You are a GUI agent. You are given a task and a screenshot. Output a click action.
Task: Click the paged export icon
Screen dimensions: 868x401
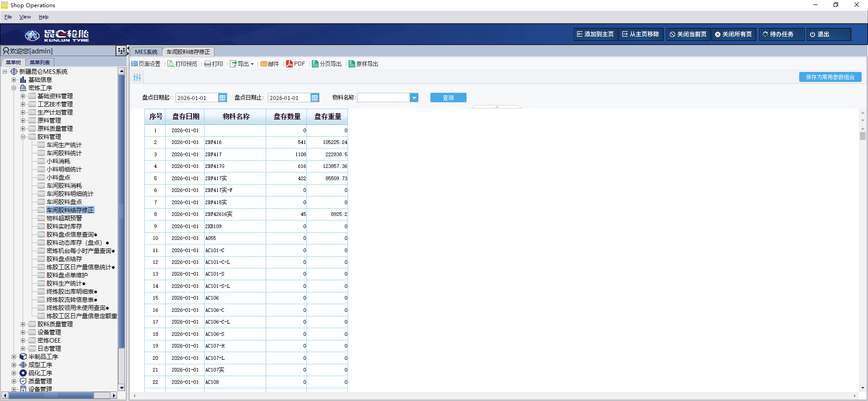[x=315, y=64]
